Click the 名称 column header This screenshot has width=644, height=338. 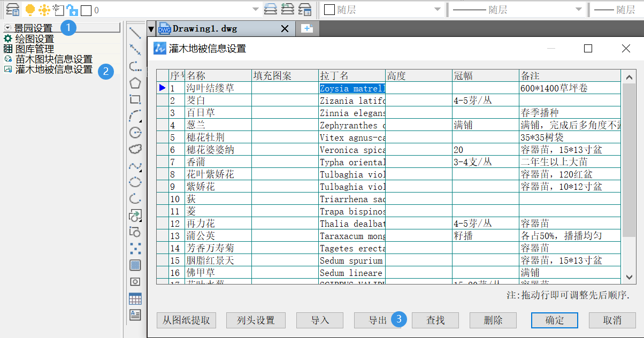point(218,75)
